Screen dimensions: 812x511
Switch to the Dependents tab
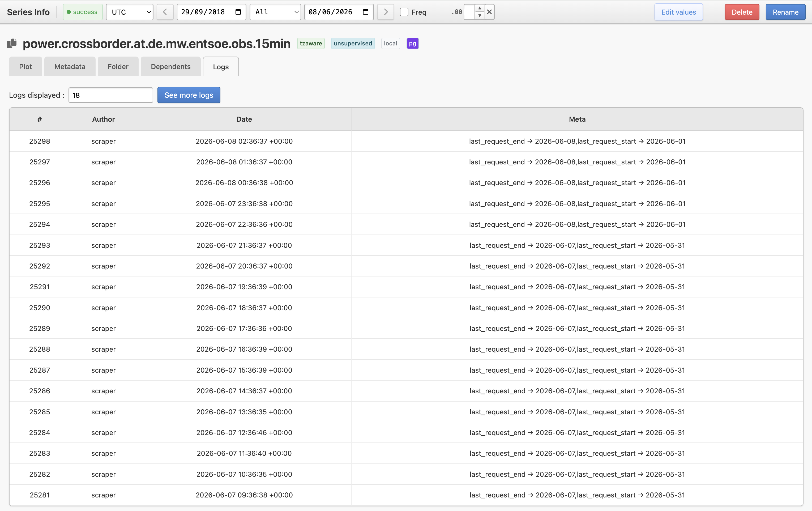point(171,66)
